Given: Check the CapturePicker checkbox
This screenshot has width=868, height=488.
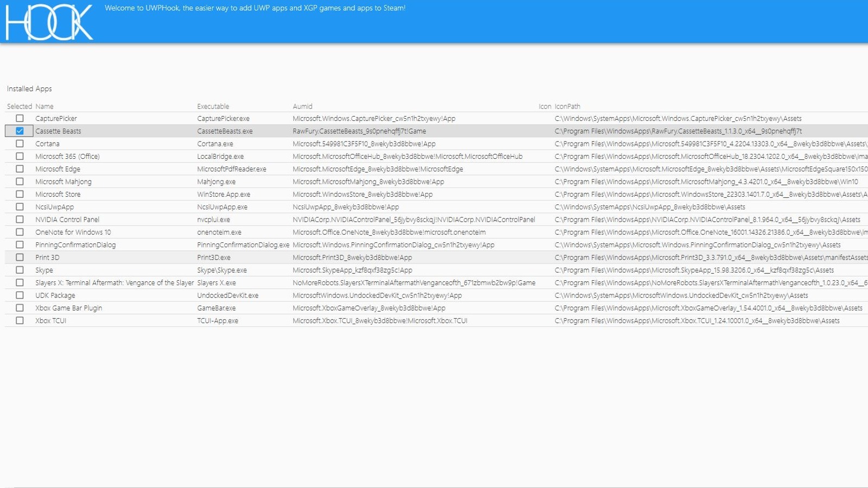Looking at the screenshot, I should pos(20,118).
